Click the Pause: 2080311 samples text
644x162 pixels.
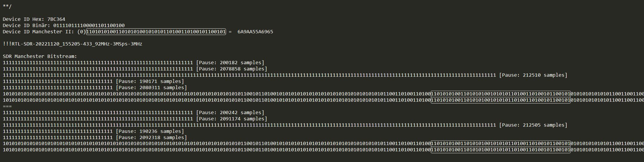point(151,87)
